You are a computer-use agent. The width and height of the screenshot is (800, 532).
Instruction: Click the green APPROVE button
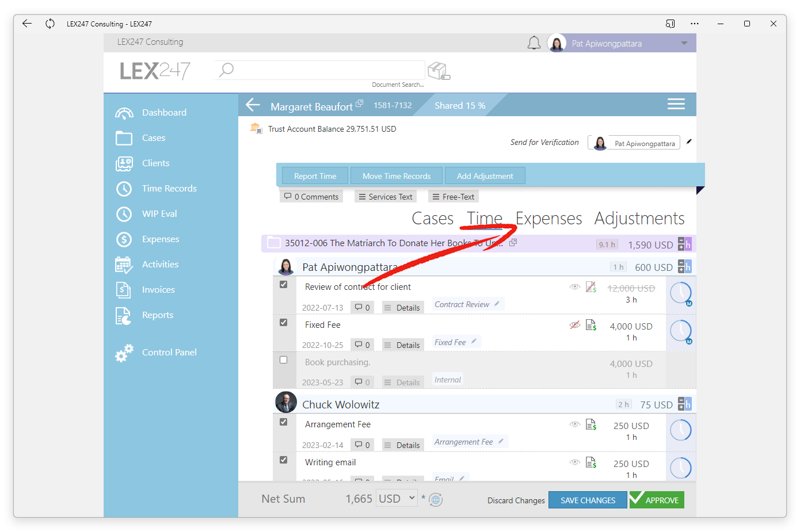click(657, 500)
